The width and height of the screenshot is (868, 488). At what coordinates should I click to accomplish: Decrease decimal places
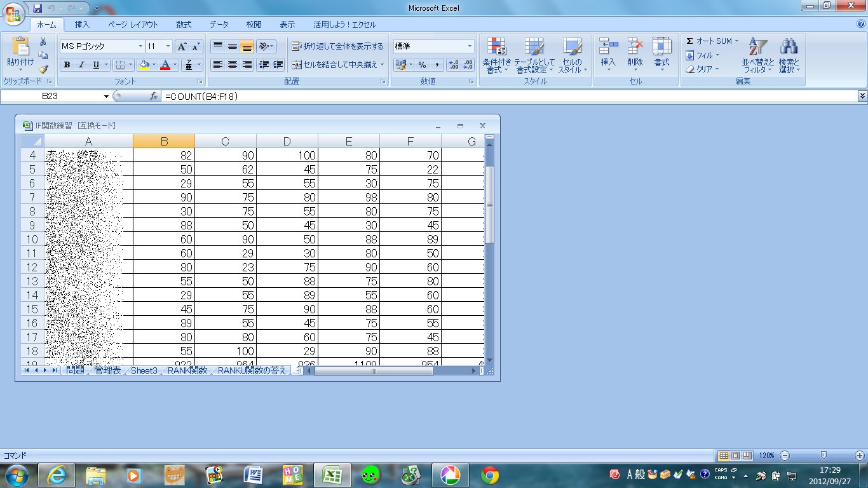click(468, 65)
